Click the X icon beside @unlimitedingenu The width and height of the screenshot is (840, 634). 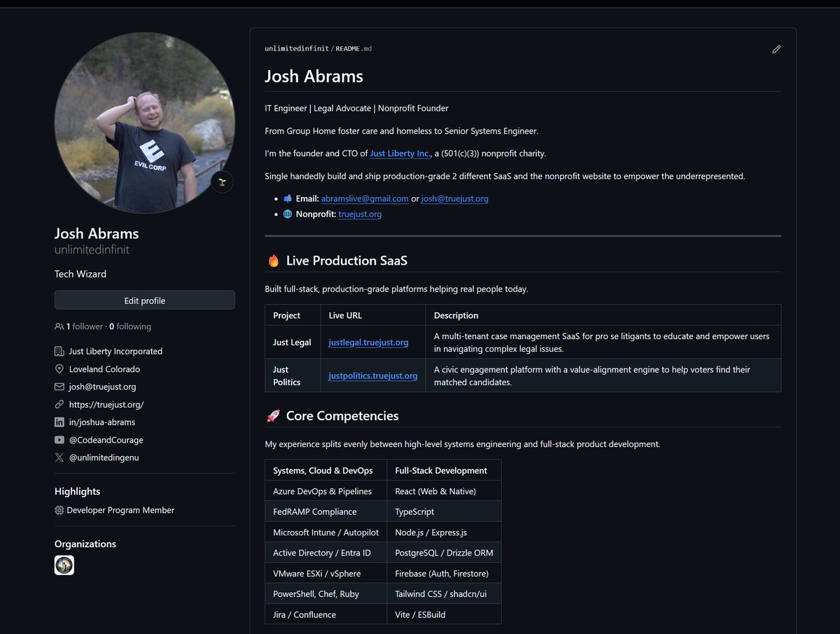click(x=59, y=457)
